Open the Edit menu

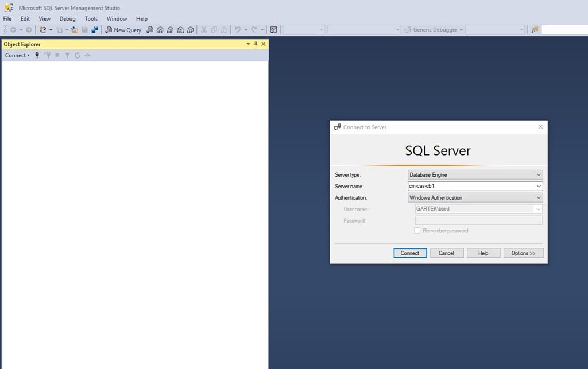[x=25, y=19]
